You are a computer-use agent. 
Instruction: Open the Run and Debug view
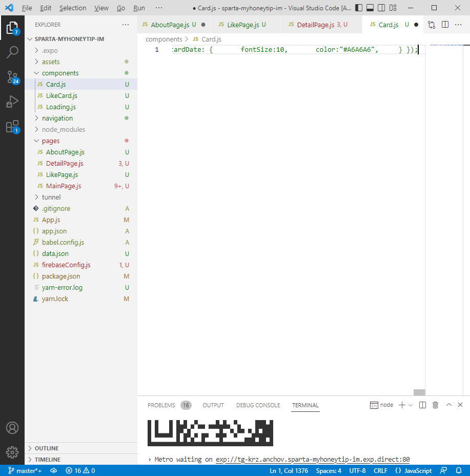(x=12, y=102)
